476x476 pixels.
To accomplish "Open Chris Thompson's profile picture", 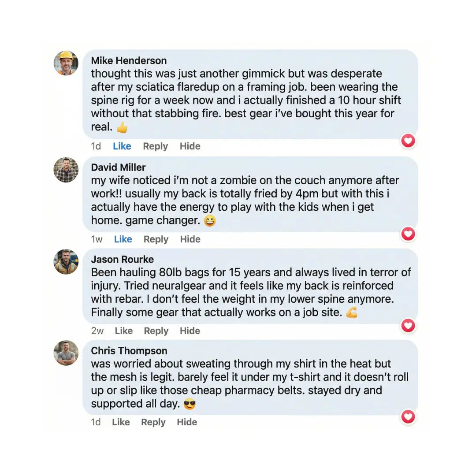I will coord(66,353).
